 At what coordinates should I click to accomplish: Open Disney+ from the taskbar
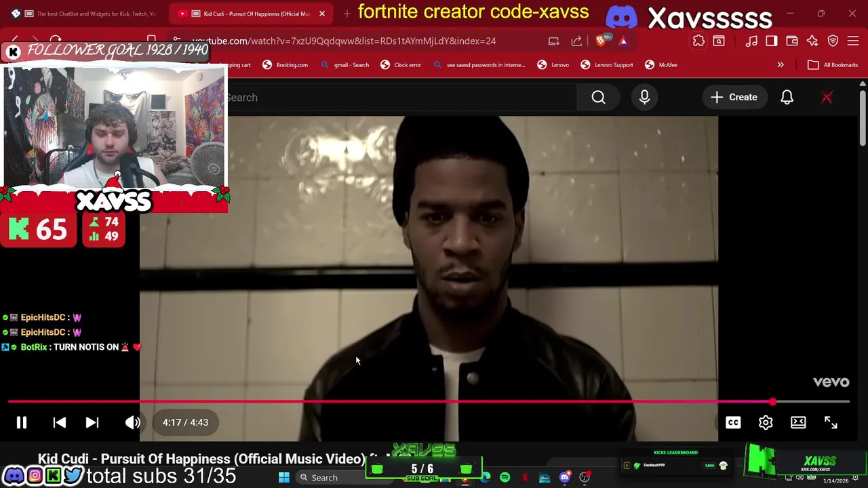(x=545, y=478)
